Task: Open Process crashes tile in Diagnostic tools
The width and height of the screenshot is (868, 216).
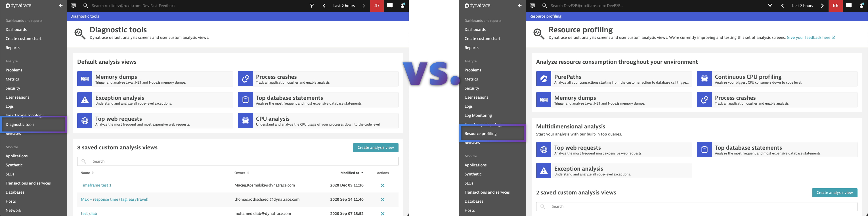Action: tap(318, 79)
